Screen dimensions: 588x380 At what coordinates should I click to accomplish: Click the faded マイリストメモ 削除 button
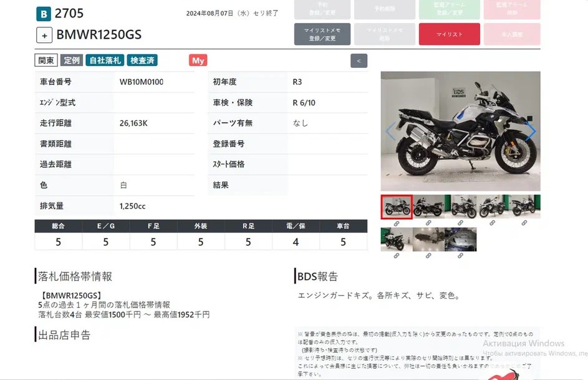coord(385,34)
